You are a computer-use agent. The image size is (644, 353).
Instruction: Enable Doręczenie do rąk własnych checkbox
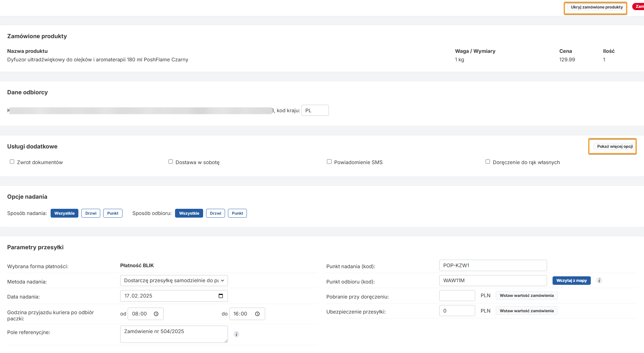(x=488, y=162)
